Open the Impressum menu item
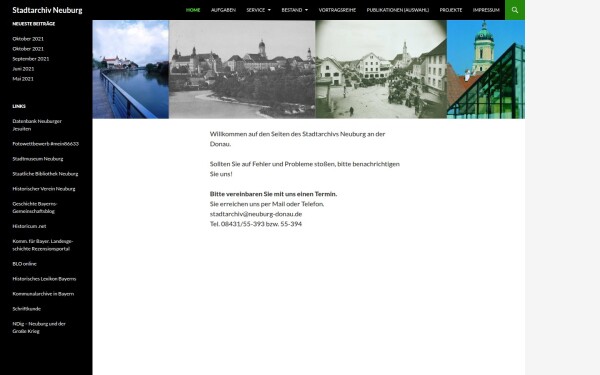The width and height of the screenshot is (600, 375). point(486,10)
